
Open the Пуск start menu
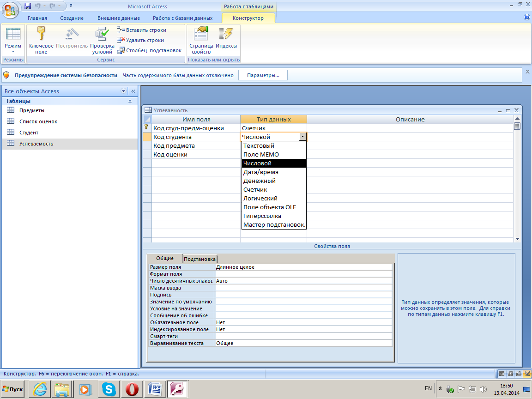pos(13,389)
